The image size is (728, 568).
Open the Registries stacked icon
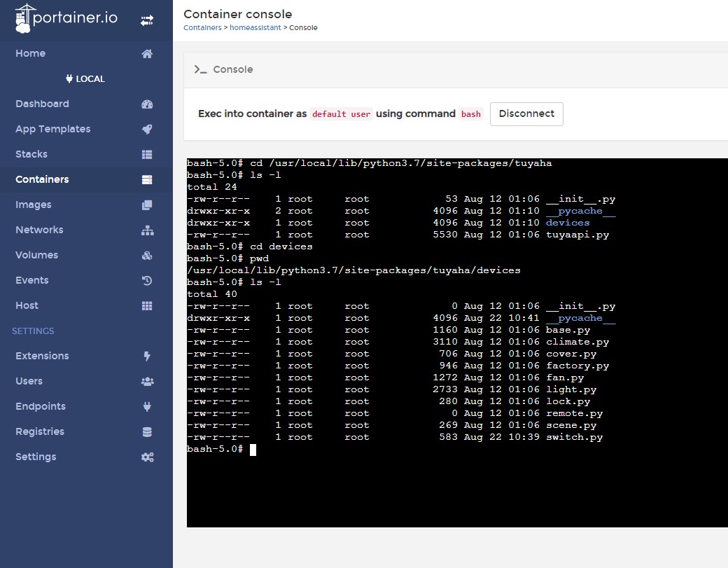click(147, 431)
